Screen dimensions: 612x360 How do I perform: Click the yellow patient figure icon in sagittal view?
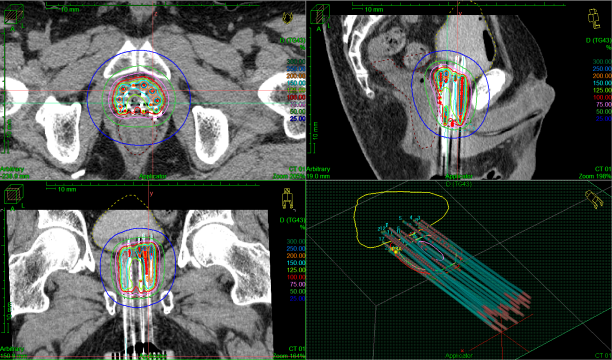click(x=593, y=19)
